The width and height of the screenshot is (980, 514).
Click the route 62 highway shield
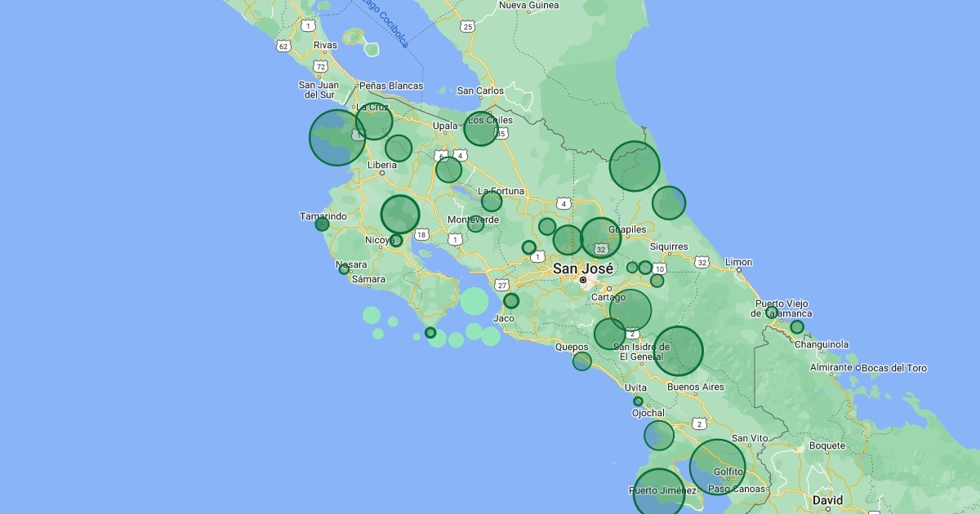283,47
